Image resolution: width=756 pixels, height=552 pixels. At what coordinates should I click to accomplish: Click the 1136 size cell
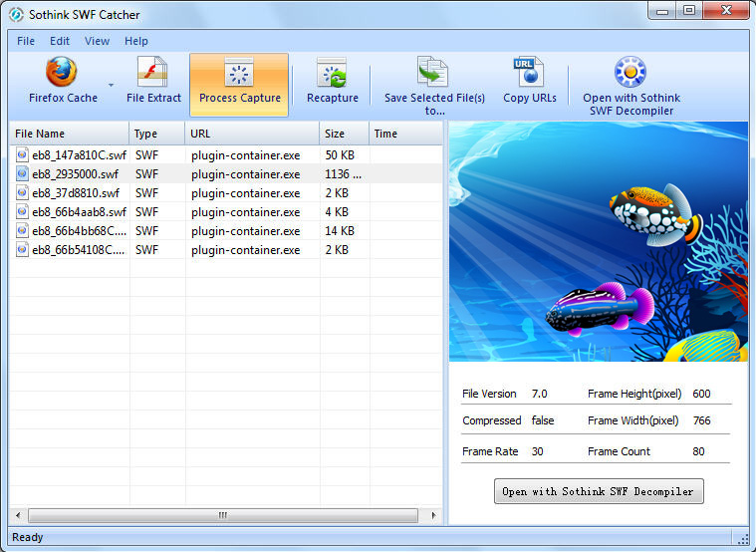343,173
